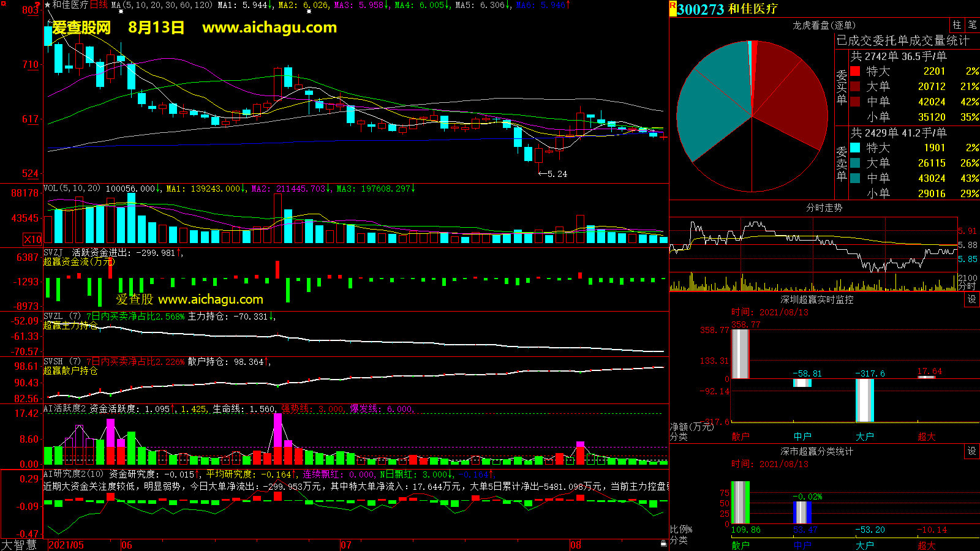Image resolution: width=980 pixels, height=551 pixels.
Task: Click the 中户 bar valued -58.81
Action: [802, 383]
